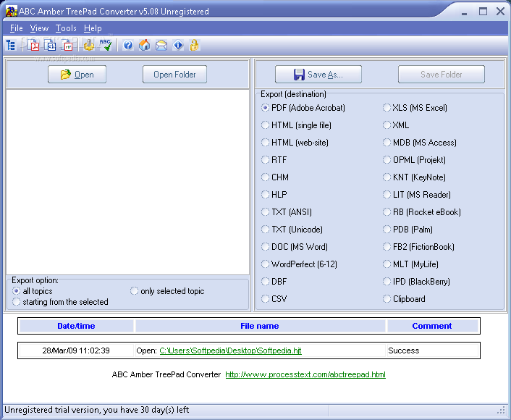511x420 pixels.
Task: Open options via the gear toolbar icon
Action: (88, 45)
